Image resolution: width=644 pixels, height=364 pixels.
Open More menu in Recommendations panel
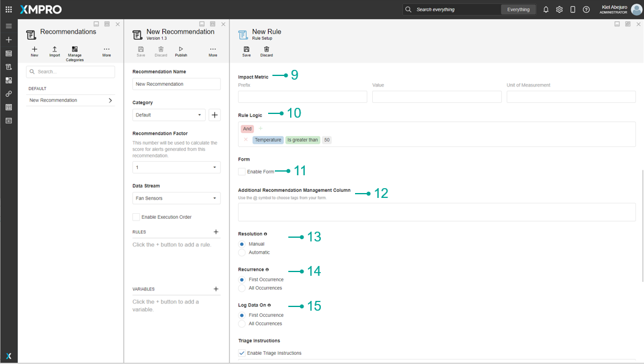coord(107,51)
